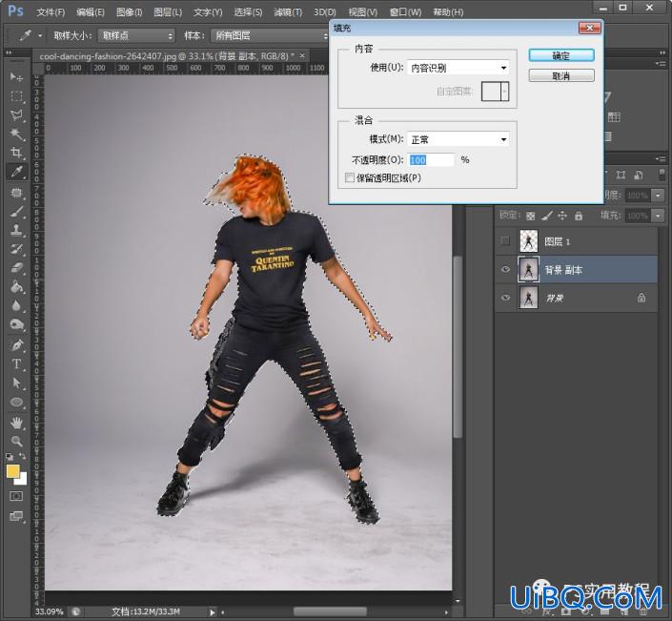Select the Lasso tool in toolbar

[16, 114]
